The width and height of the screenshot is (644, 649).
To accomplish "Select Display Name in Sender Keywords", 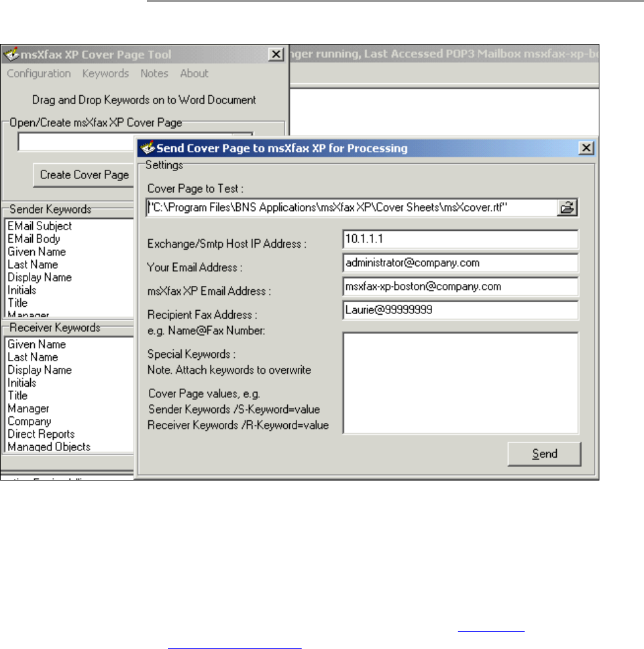I will (x=39, y=277).
